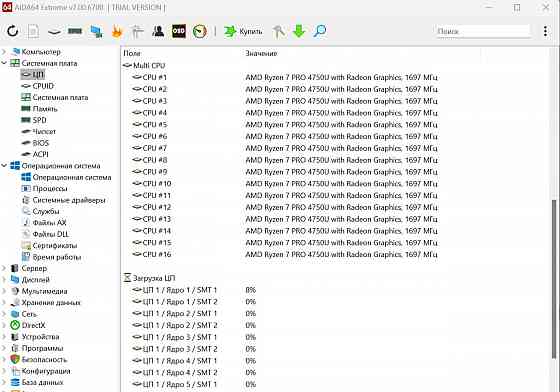Open the memory benchmark toolbar icon

[75, 31]
